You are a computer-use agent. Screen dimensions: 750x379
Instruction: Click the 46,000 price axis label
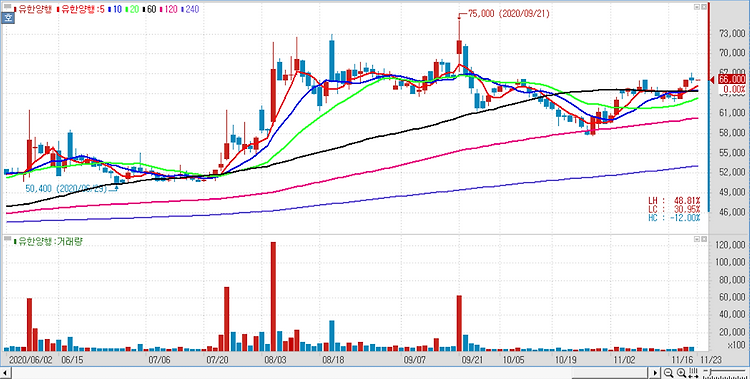tap(732, 212)
